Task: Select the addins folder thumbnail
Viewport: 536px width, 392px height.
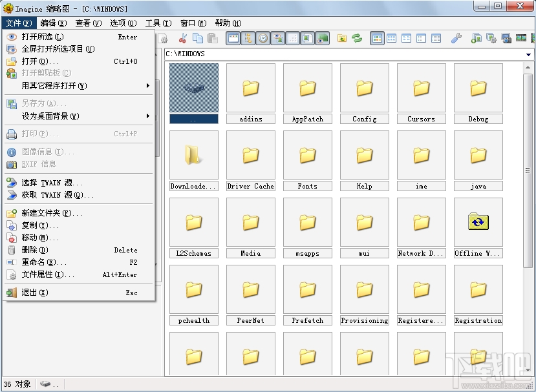Action: (251, 88)
